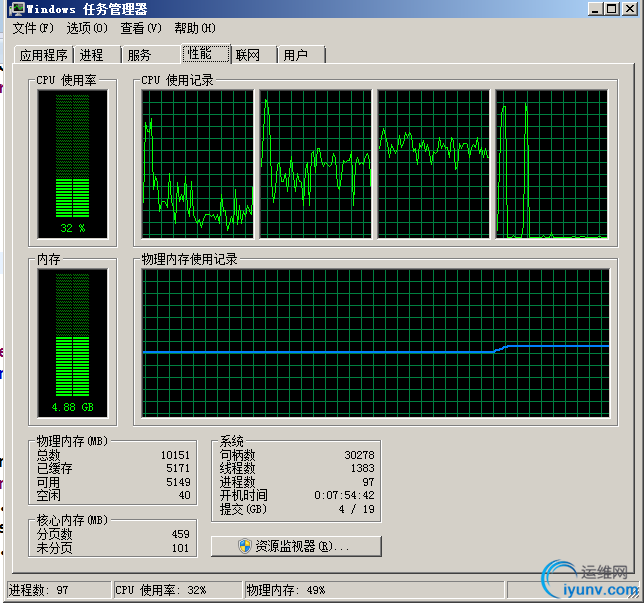Switch to the 应用程序 tab
The image size is (644, 606).
point(44,55)
